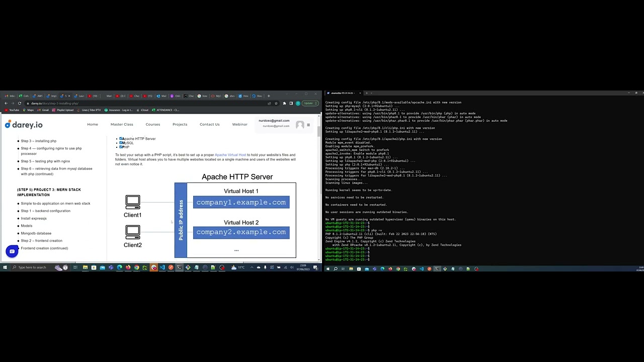Open the terminal app in taskbar

pos(179,267)
